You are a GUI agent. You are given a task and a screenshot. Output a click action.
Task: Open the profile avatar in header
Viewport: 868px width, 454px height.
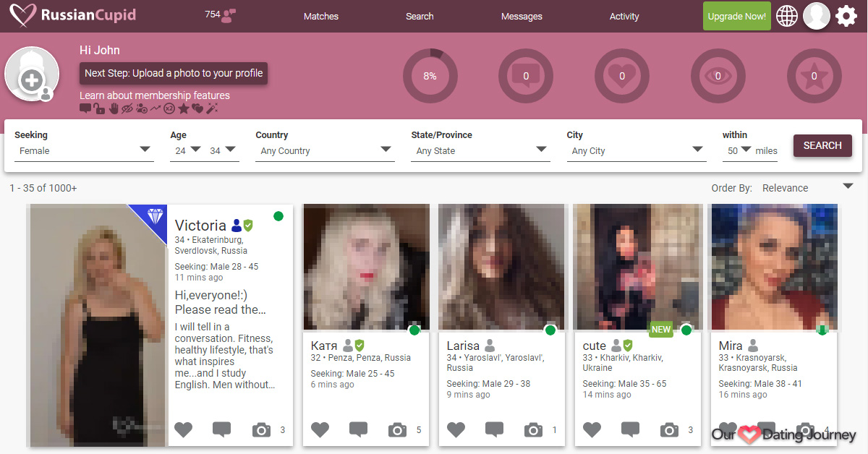pos(817,16)
